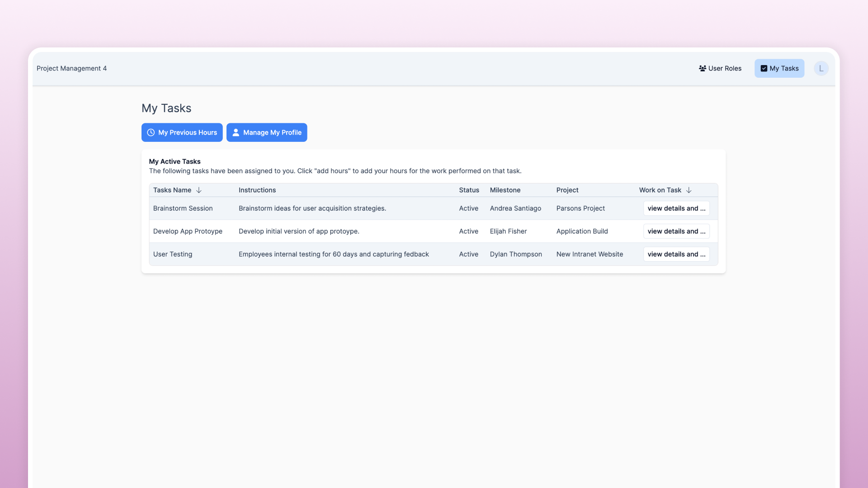View details for the Develop App Protoype task

676,231
